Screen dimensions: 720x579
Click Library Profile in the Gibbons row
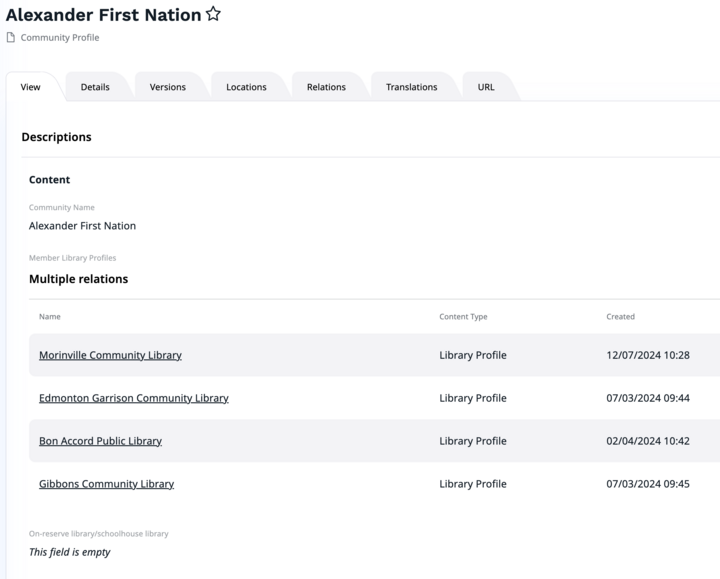472,483
